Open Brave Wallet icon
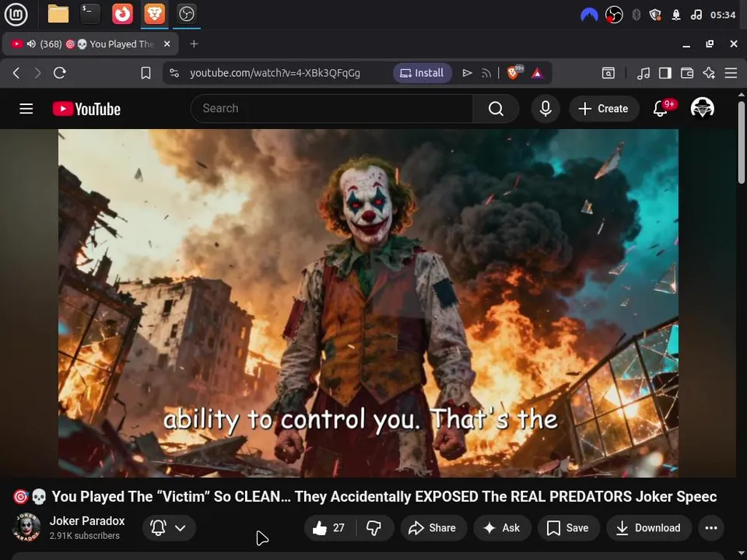747x560 pixels. click(687, 73)
